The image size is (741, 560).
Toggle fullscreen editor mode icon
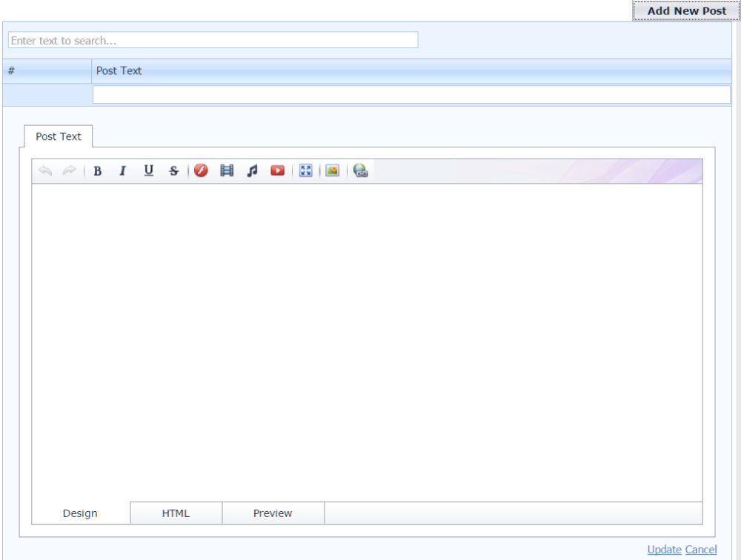click(306, 170)
